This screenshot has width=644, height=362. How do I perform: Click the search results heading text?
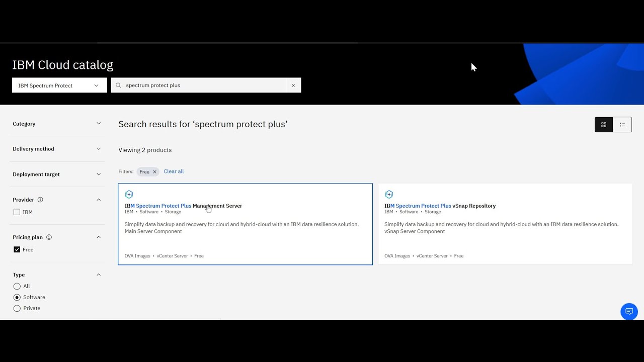click(203, 124)
